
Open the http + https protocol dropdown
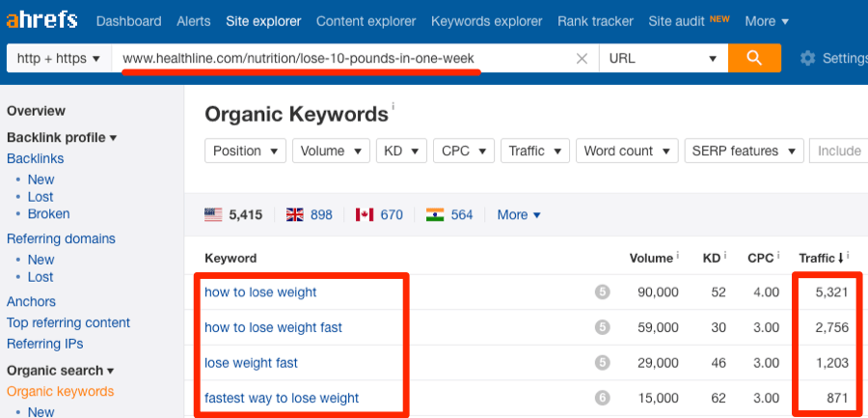59,59
